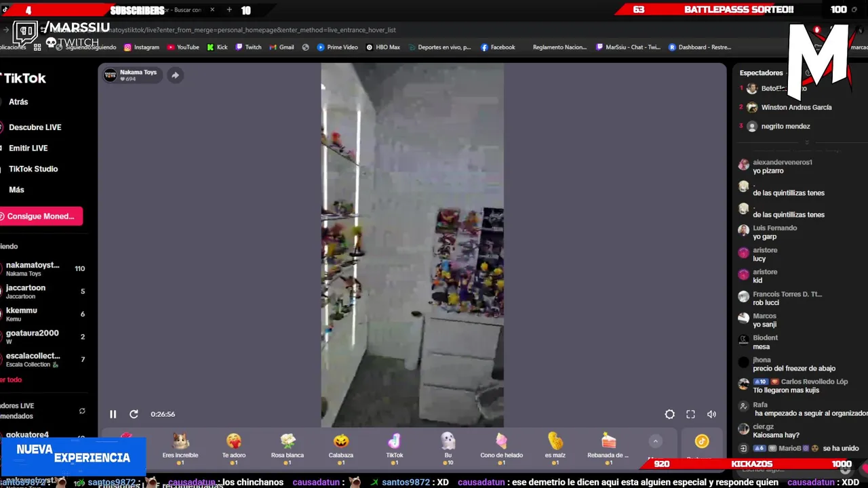Click alexanderveneros1 chat username
Viewport: 868px width, 488px height.
[x=782, y=163]
